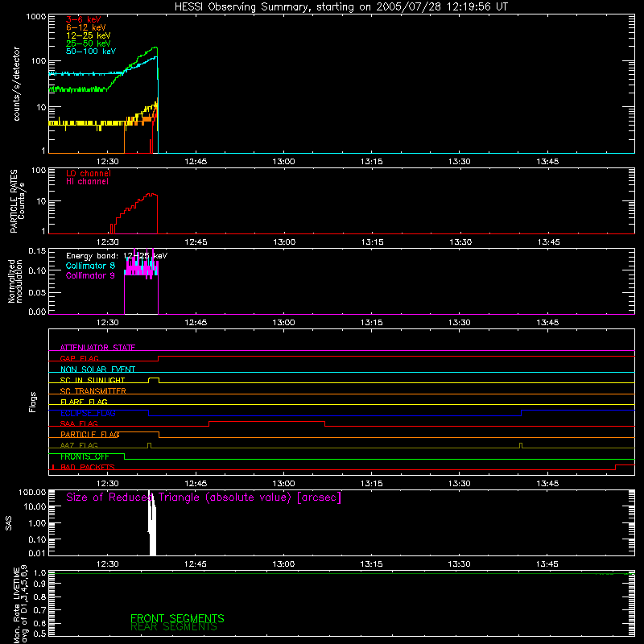The width and height of the screenshot is (644, 644).
Task: Click the Flags panel axis label
Action: coord(33,402)
